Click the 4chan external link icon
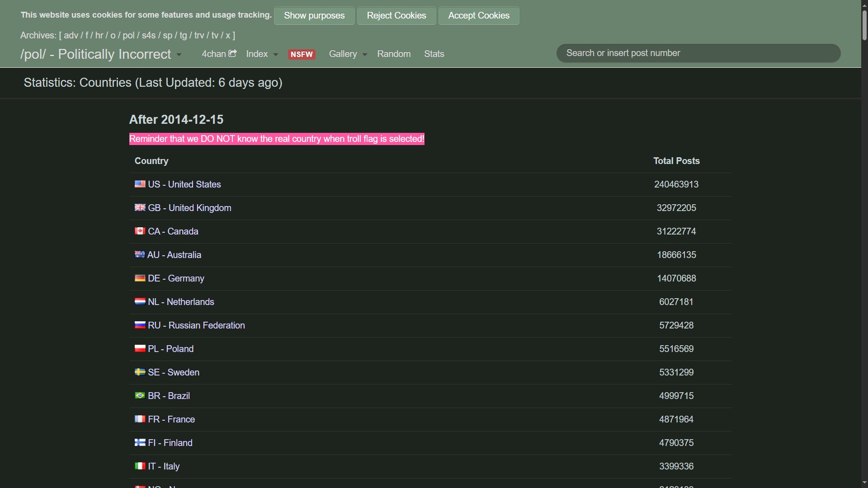This screenshot has height=488, width=868. point(232,53)
